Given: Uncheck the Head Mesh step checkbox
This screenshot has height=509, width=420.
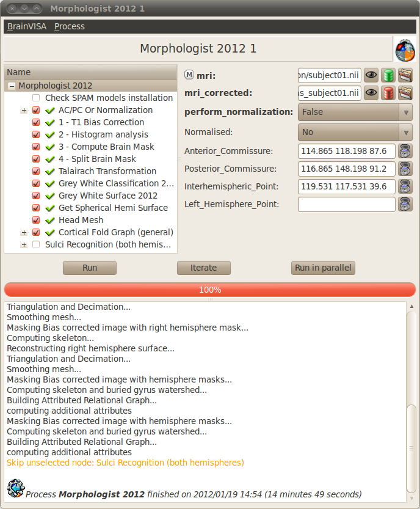Looking at the screenshot, I should 36,220.
